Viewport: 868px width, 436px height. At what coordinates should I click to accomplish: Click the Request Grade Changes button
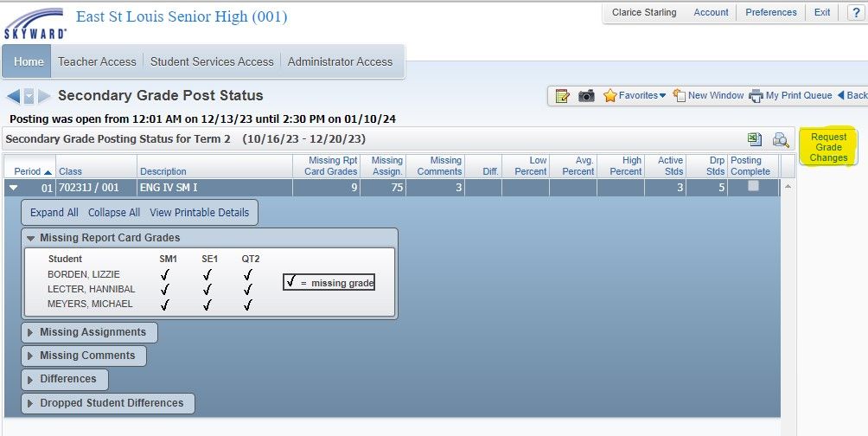[828, 147]
